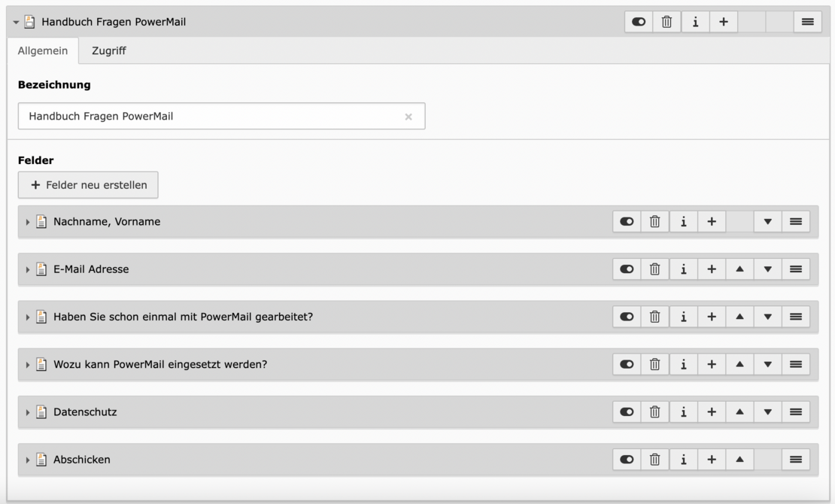Click Felder neu erstellen button

coord(88,185)
